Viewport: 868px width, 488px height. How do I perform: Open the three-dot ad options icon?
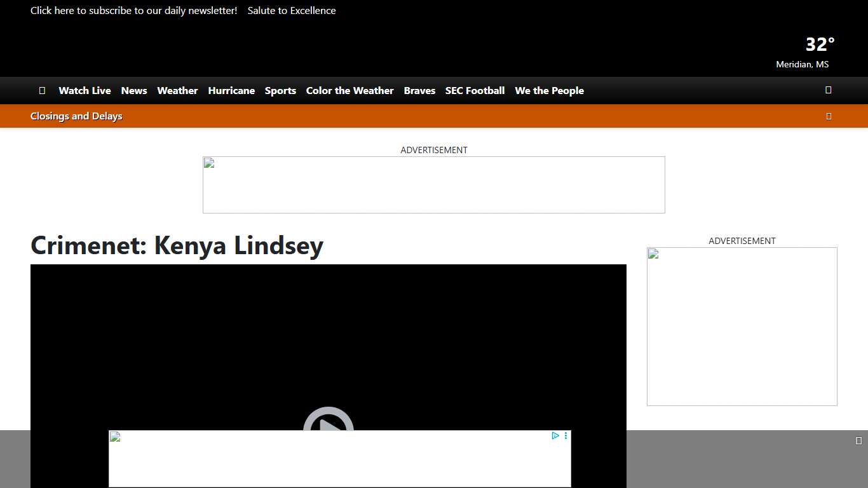coord(566,436)
